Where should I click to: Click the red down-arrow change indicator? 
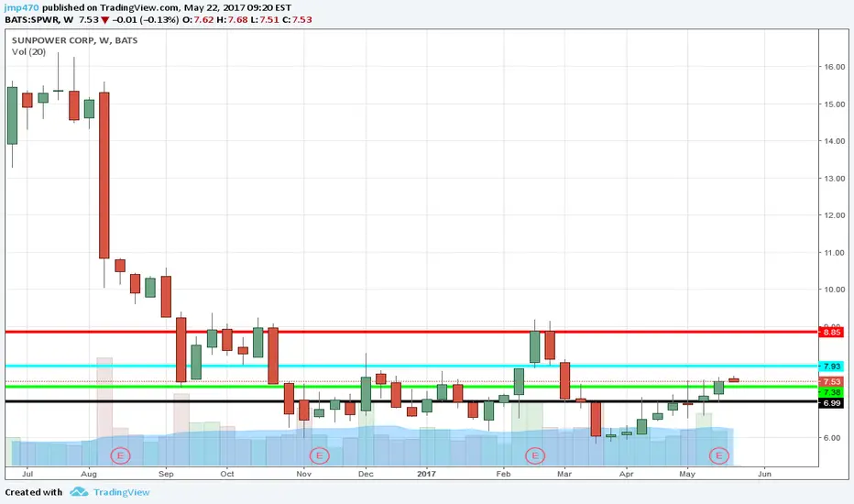[104, 20]
